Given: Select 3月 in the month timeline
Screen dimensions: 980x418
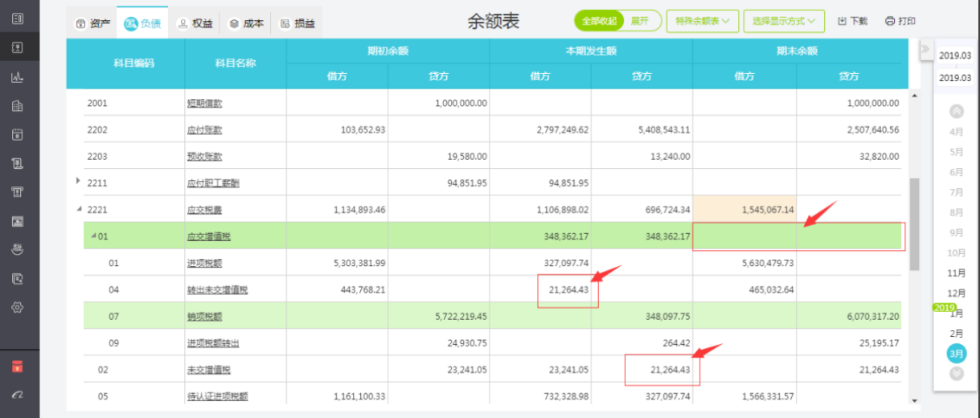Looking at the screenshot, I should pyautogui.click(x=956, y=353).
